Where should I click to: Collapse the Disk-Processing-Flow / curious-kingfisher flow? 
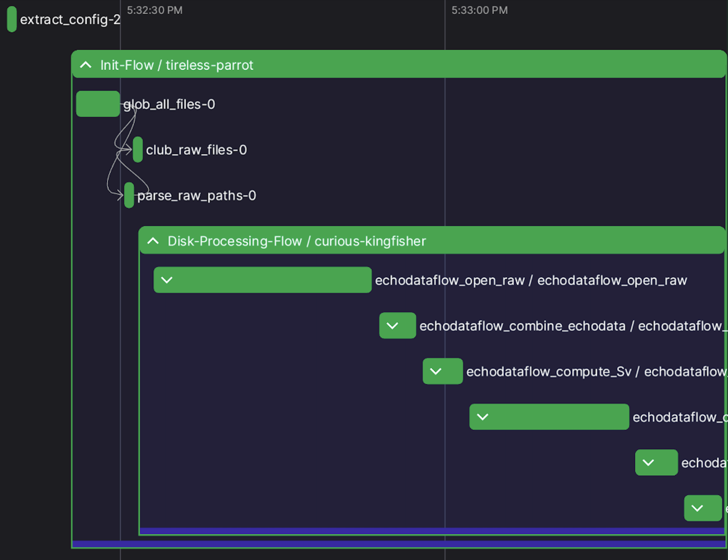(153, 241)
